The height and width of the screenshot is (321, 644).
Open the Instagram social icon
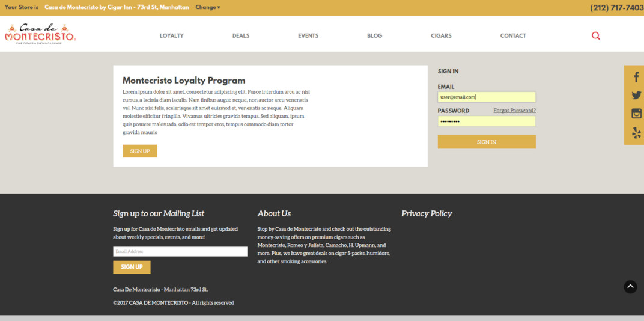[x=636, y=114]
